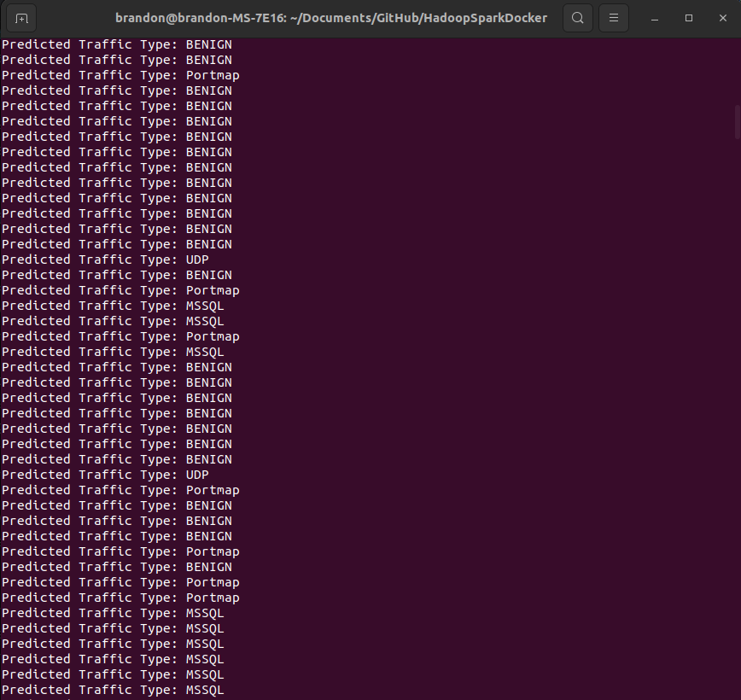Click the terminal's vertical scrollbar thumb
The image size is (741, 700).
(x=738, y=122)
